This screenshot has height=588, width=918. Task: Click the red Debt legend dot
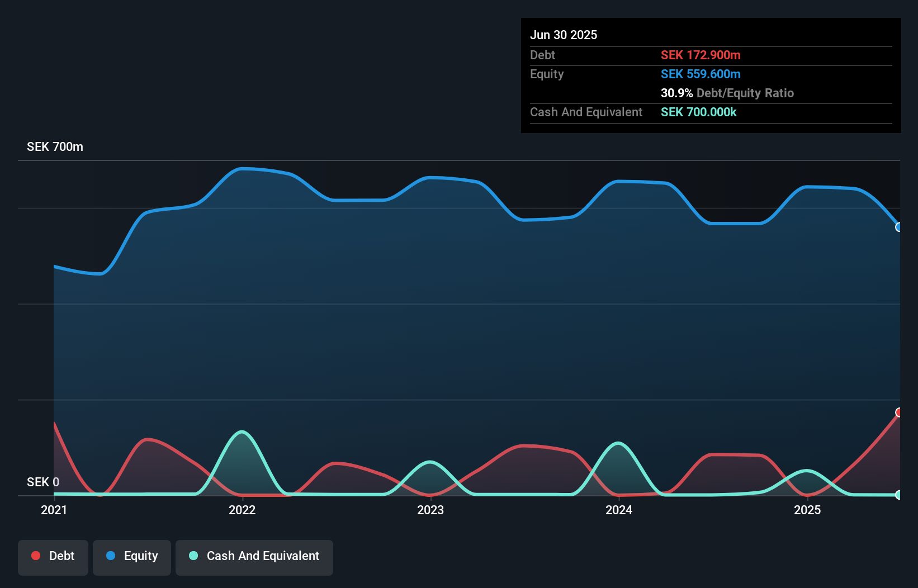35,556
